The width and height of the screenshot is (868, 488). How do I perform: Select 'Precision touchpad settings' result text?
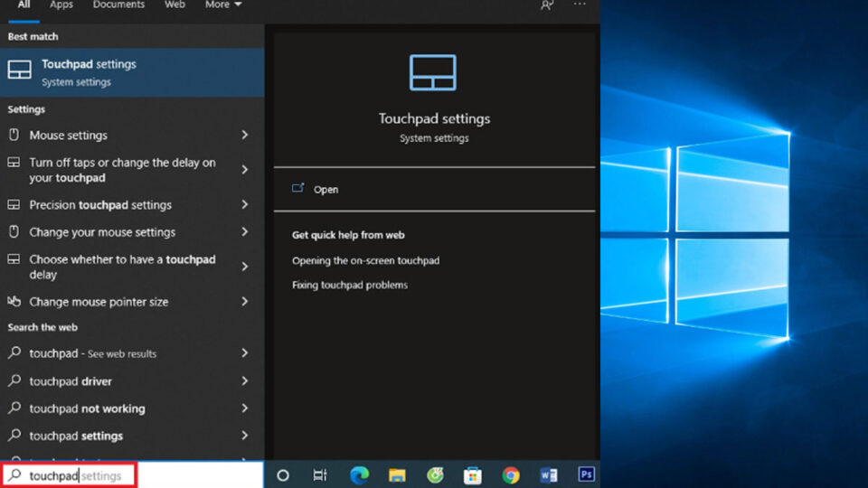point(100,205)
